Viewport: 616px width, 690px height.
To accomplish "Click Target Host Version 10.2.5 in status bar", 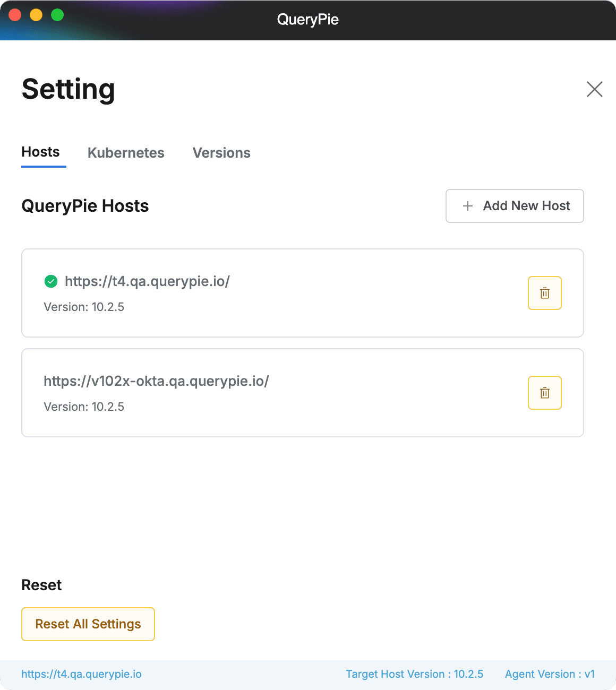I will pos(415,674).
